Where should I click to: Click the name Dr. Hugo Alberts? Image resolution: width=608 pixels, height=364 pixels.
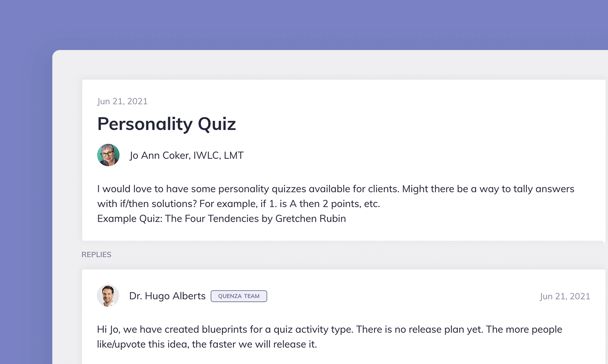167,296
